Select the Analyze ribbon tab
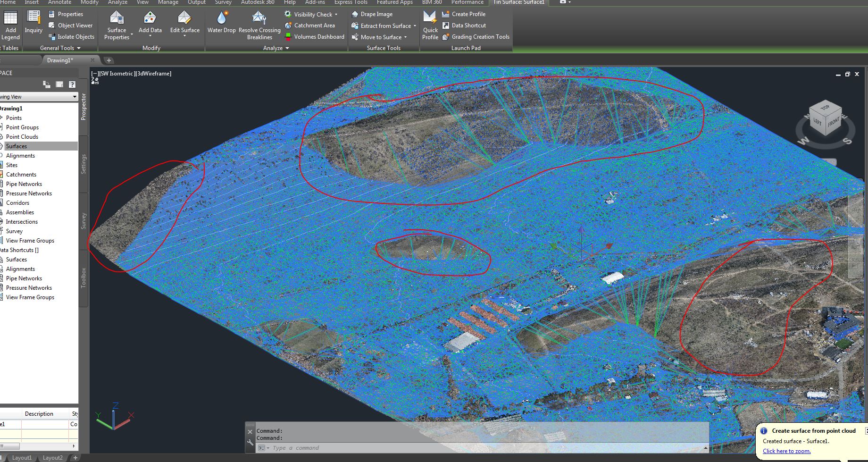Screen dimensions: 868x462 coord(117,2)
